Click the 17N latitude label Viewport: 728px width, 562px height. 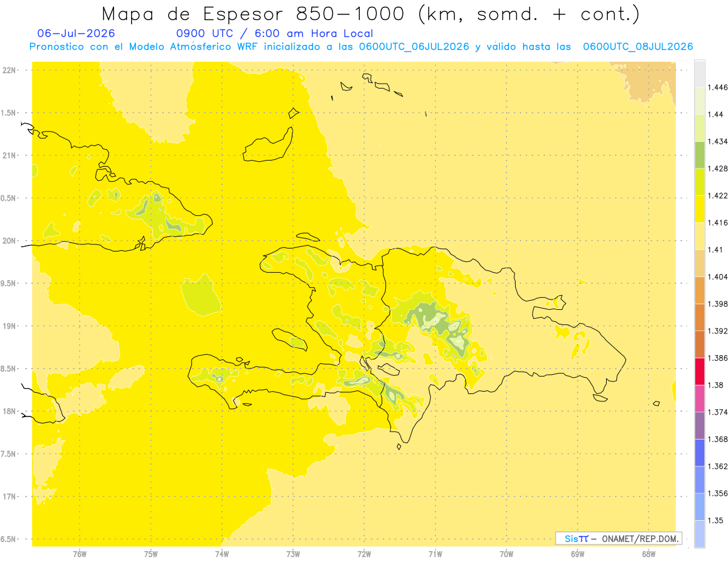(9, 497)
